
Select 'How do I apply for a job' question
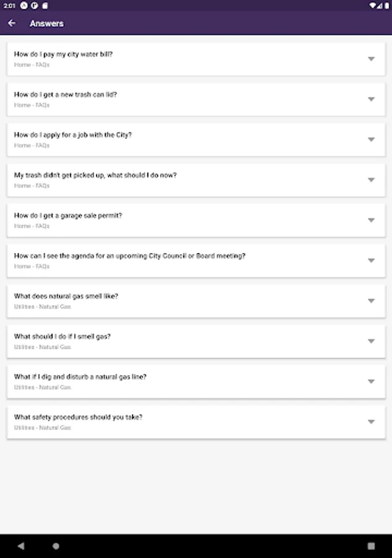point(73,135)
